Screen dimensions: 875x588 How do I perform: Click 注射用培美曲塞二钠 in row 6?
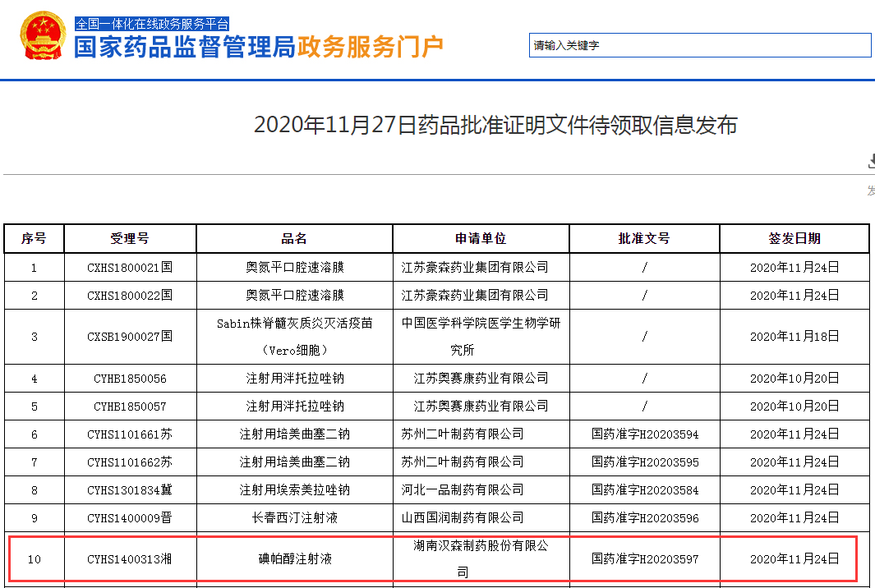point(295,434)
